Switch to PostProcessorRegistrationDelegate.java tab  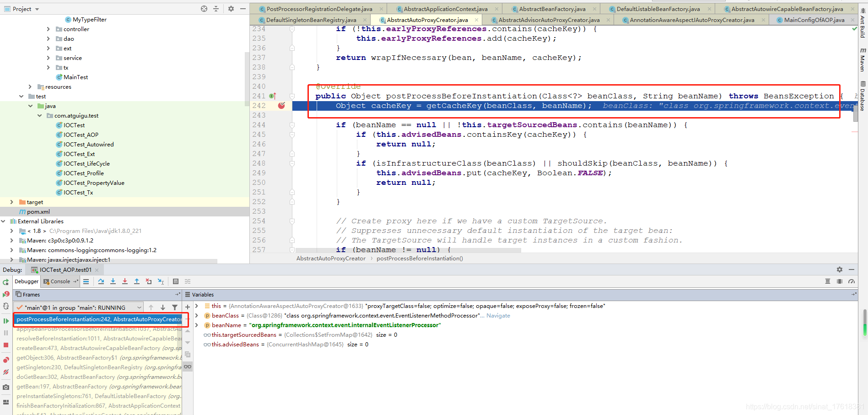pos(319,9)
